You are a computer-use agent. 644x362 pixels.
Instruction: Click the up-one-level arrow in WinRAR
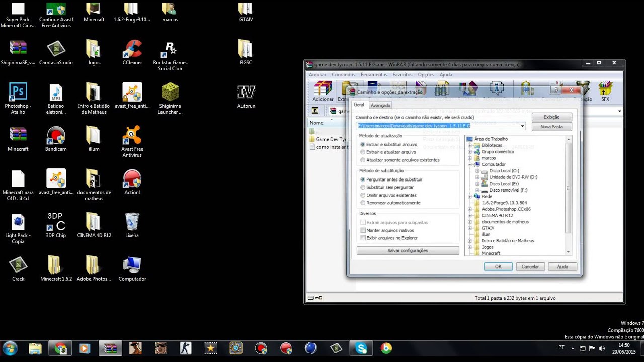click(x=315, y=111)
